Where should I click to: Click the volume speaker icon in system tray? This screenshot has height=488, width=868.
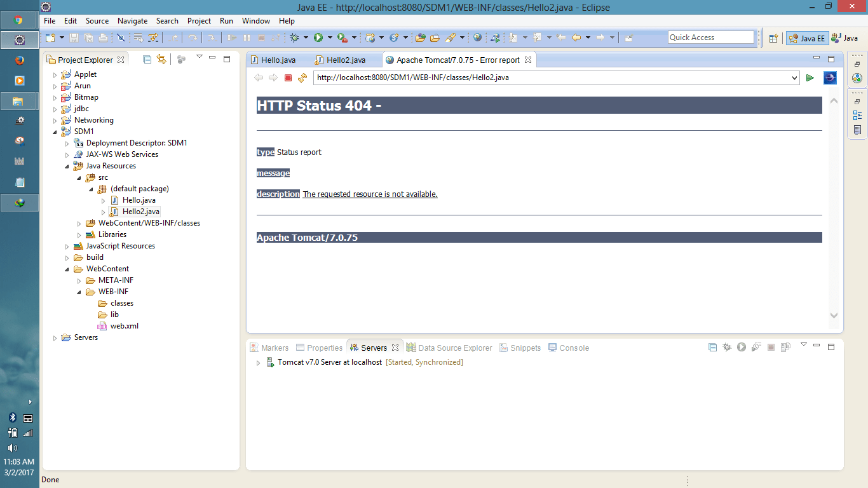pyautogui.click(x=12, y=447)
